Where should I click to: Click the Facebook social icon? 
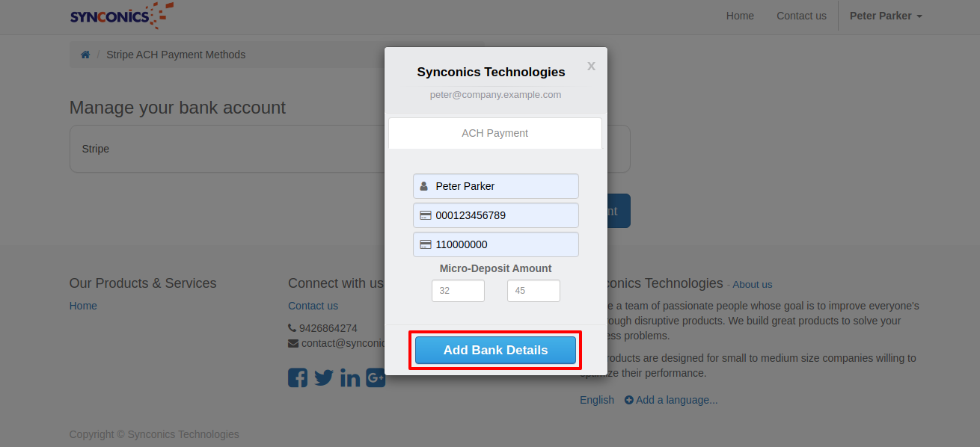click(x=298, y=377)
